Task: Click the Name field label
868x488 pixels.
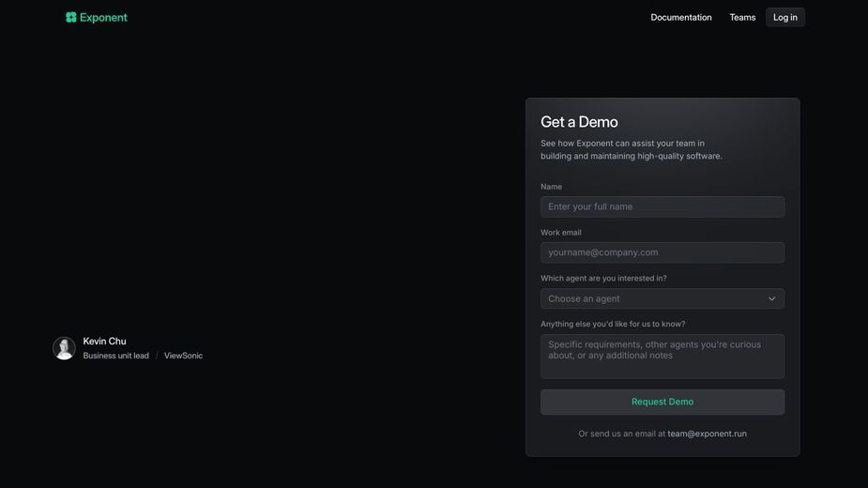Action: pos(552,187)
